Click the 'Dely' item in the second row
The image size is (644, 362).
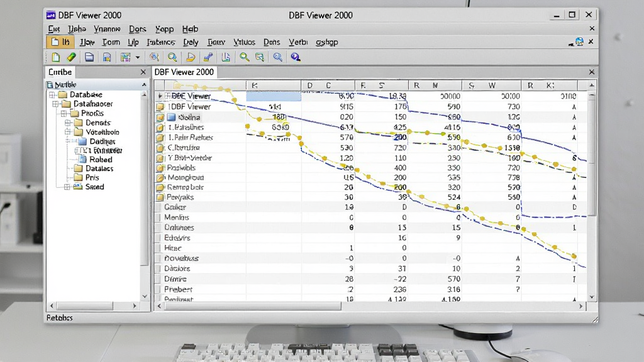coord(191,42)
